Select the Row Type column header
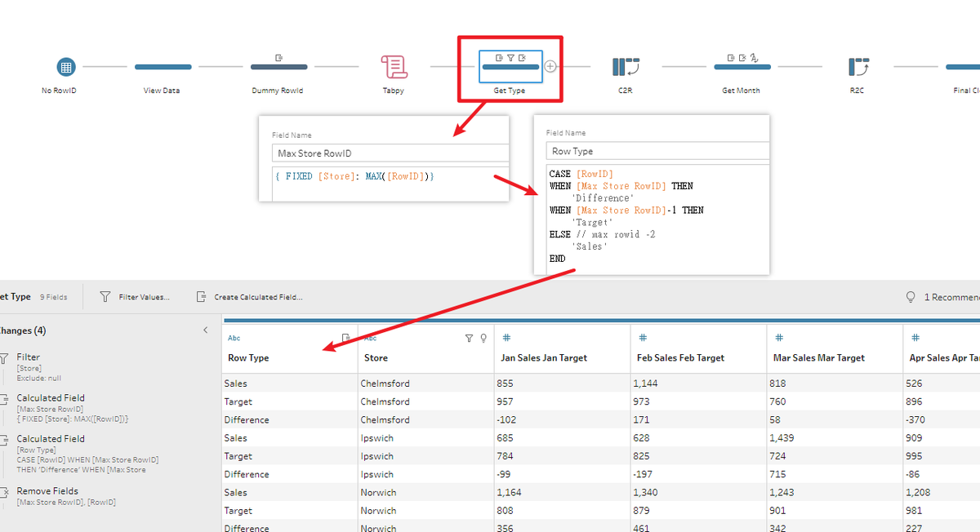The height and width of the screenshot is (532, 980). tap(248, 358)
